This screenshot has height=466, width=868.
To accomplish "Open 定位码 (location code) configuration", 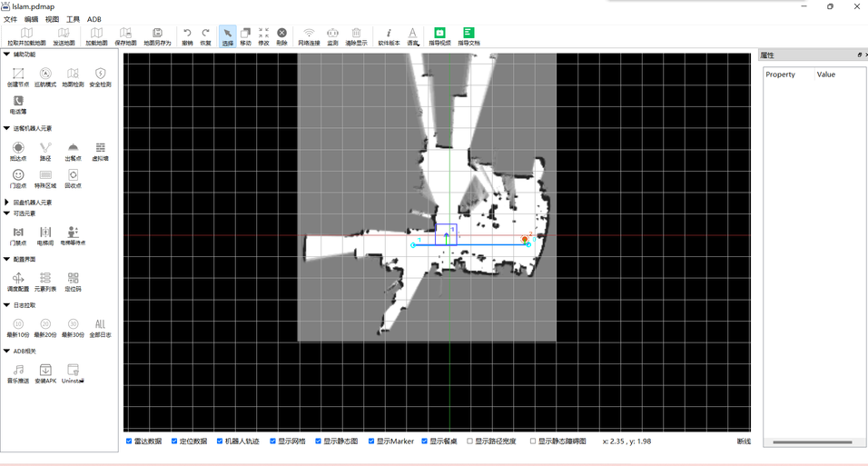I will coord(73,282).
